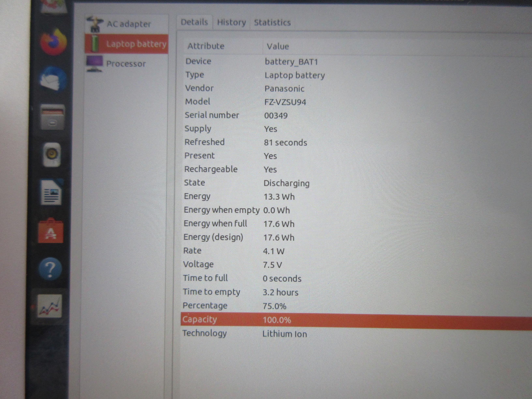This screenshot has height=399, width=532.
Task: Select the Technology attribute row
Action: tap(205, 333)
